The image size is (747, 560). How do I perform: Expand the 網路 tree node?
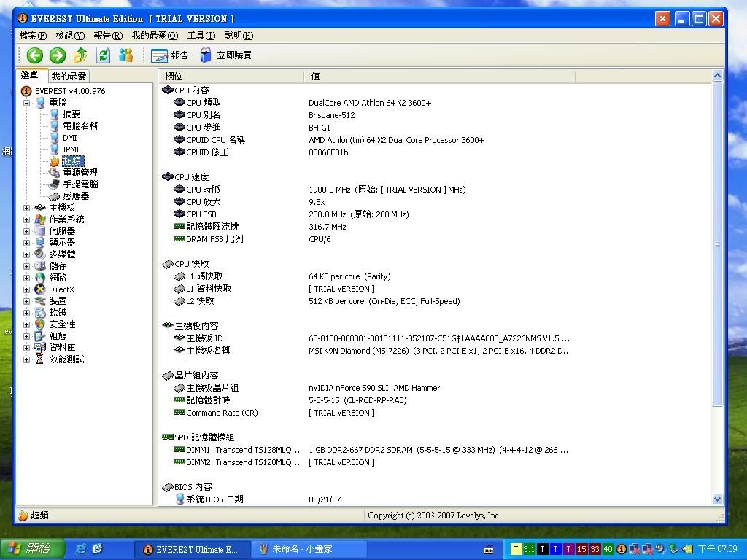click(x=27, y=278)
